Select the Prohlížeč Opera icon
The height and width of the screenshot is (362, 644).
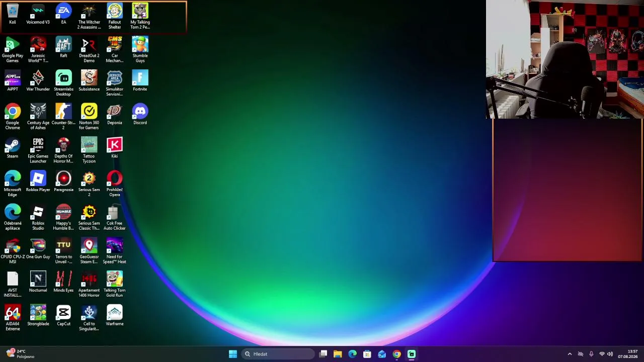pos(115,184)
